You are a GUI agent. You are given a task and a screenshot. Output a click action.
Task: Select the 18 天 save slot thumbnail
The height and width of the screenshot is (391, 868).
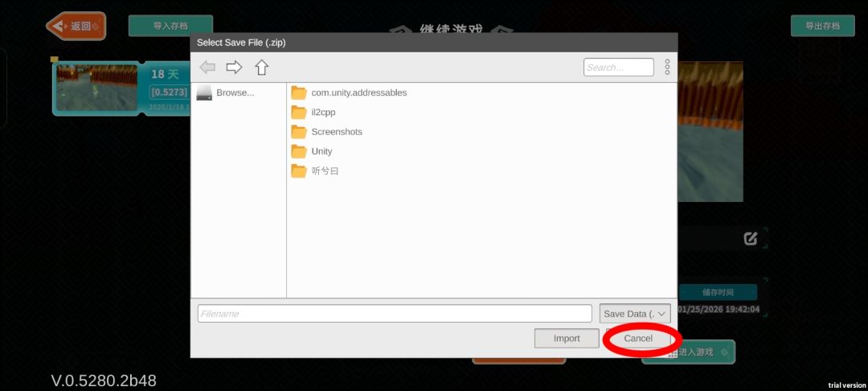coord(97,88)
